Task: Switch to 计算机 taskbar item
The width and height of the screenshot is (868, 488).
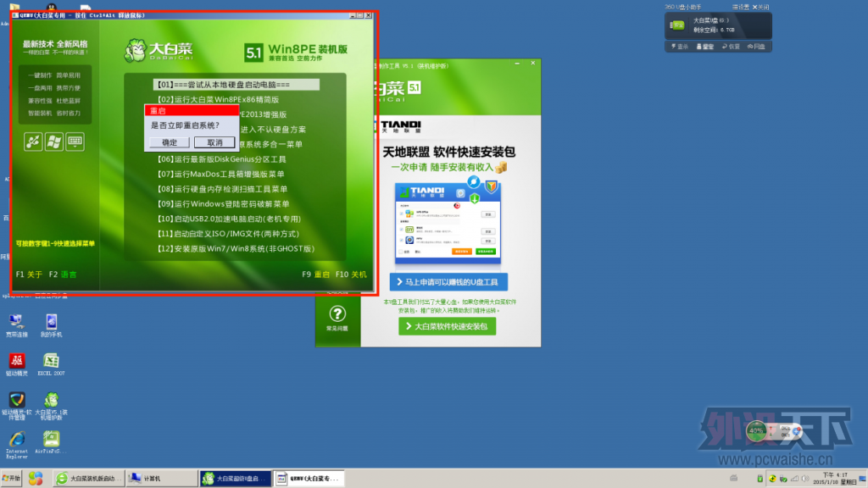Action: coord(162,479)
